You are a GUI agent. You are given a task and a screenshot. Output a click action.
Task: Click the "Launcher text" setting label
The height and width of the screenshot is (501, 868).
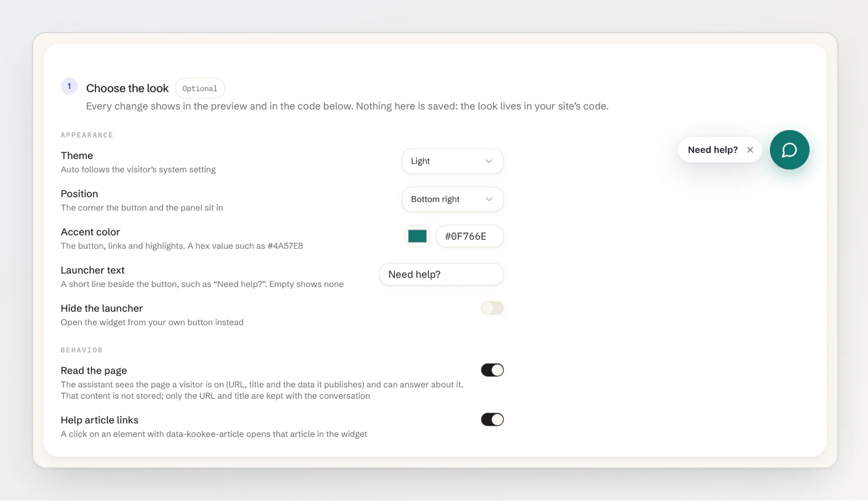93,270
